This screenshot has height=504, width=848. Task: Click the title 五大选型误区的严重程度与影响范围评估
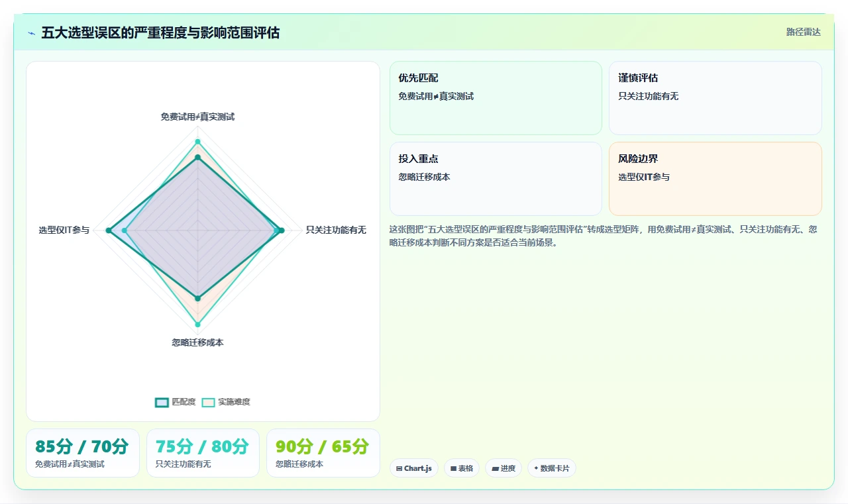tap(160, 32)
